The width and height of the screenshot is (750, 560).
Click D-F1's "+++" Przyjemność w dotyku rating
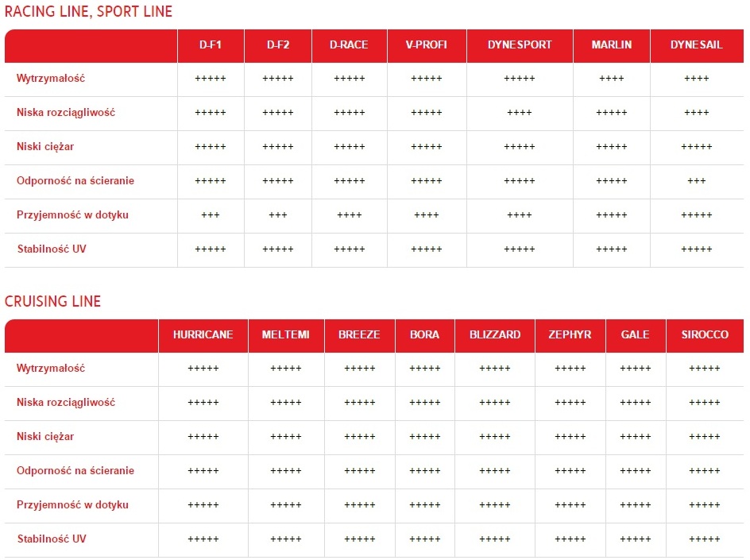click(x=211, y=215)
